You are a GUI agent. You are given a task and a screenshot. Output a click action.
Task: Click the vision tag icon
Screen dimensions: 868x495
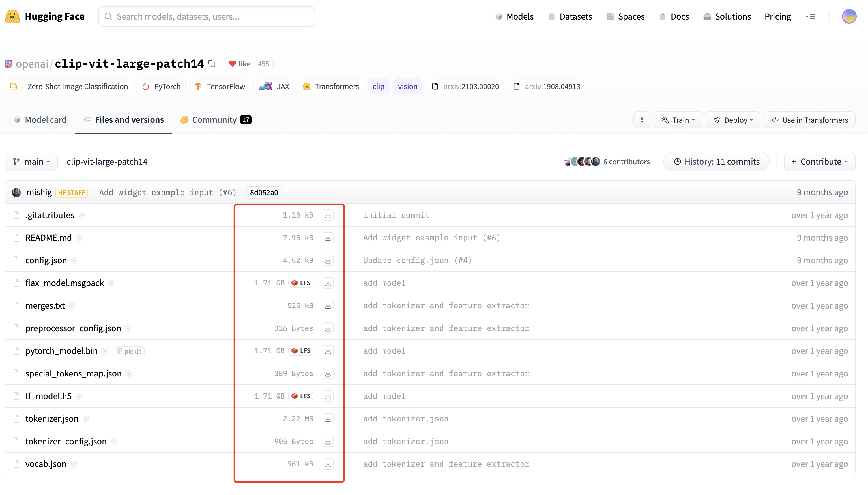[408, 86]
